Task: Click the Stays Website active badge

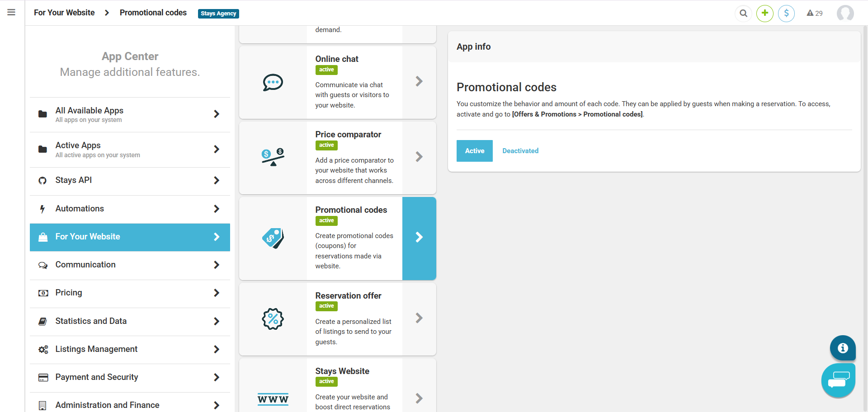Action: click(326, 382)
